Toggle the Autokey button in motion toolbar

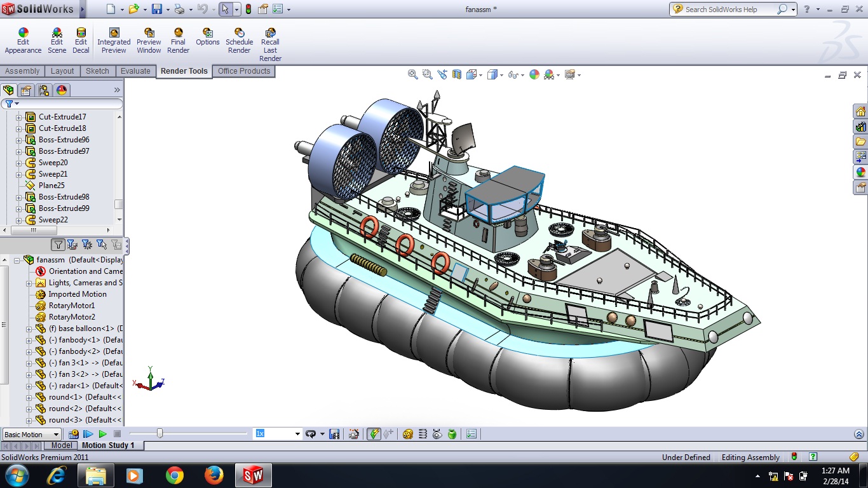click(374, 434)
